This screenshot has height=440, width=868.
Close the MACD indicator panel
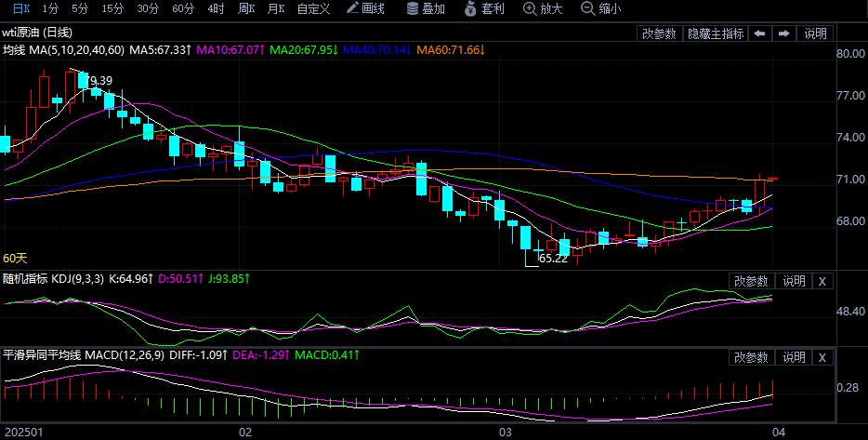(x=822, y=357)
